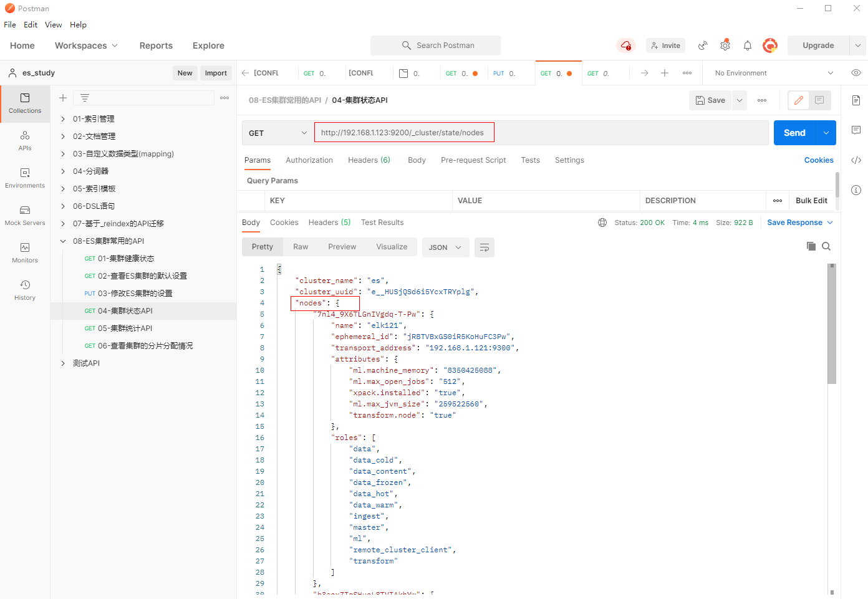Switch to the edit (pencil) build mode
868x599 pixels.
coord(798,100)
